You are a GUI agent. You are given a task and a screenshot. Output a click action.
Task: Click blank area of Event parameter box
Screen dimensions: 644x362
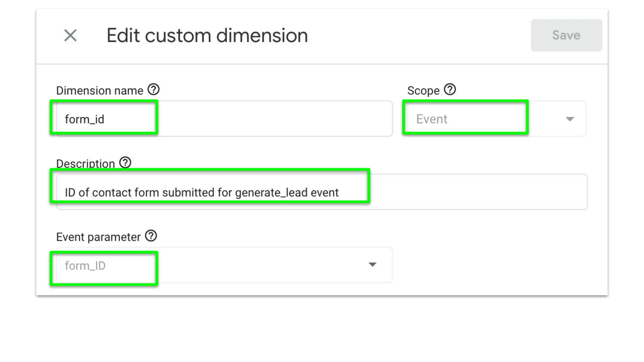point(252,266)
